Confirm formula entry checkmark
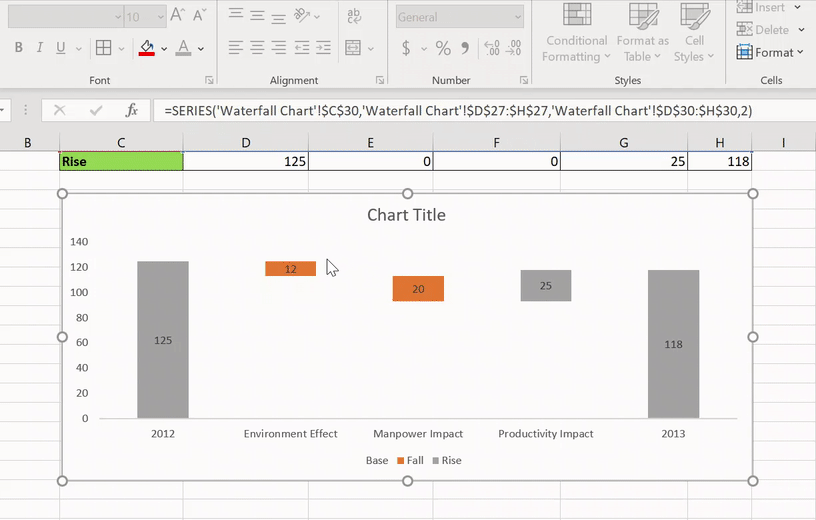The height and width of the screenshot is (520, 816). point(96,110)
